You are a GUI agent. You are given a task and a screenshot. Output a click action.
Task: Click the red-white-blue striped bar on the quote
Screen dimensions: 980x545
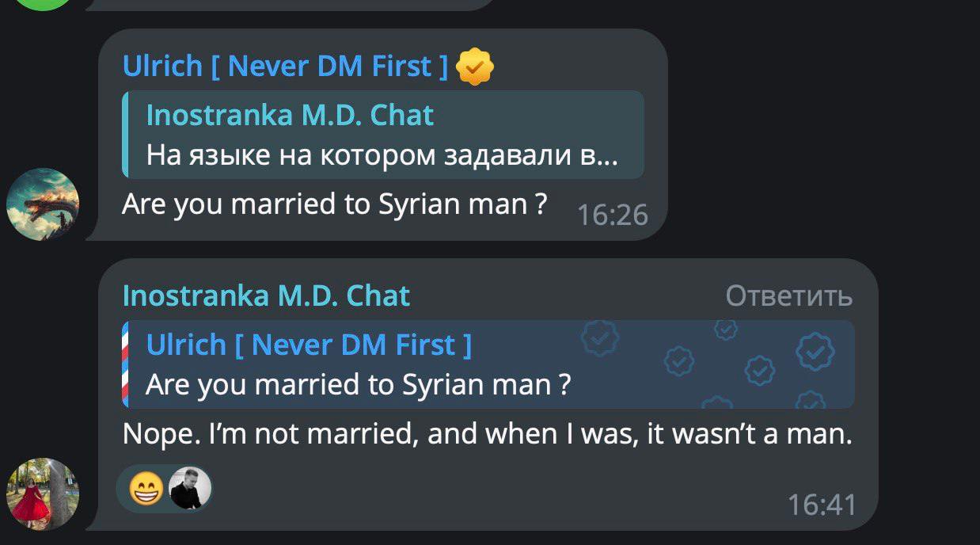(x=125, y=364)
